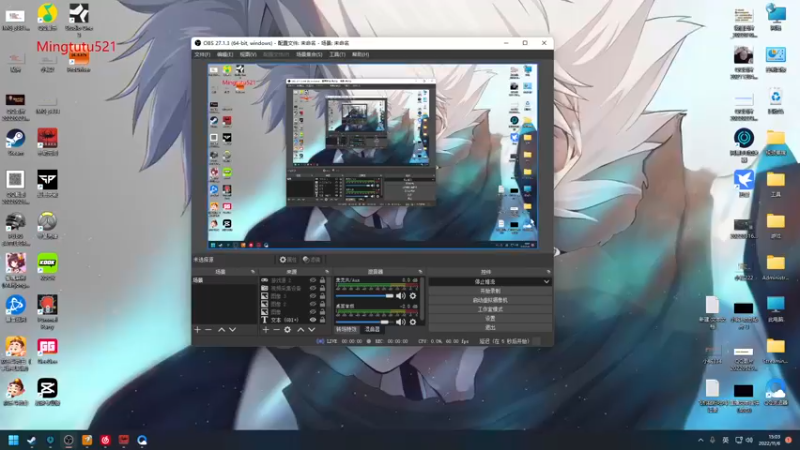Pop out the 来源 dock using its header icon
Screen dimensions: 800x450
click(x=327, y=272)
